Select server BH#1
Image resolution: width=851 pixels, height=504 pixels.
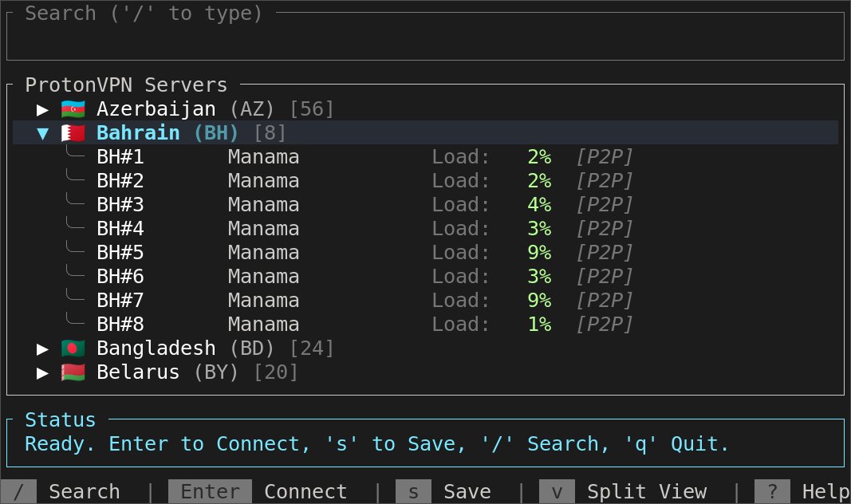point(120,157)
